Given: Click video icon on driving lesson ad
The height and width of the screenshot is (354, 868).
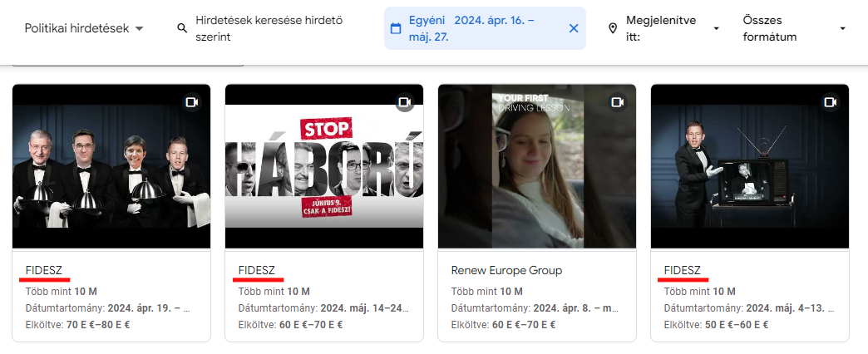Looking at the screenshot, I should pyautogui.click(x=617, y=102).
